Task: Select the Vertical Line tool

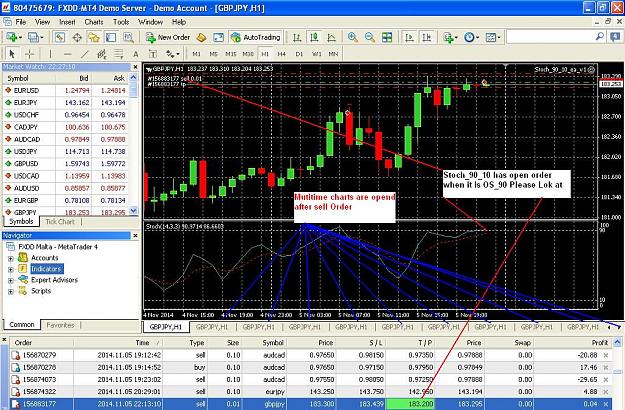Action: [50, 54]
